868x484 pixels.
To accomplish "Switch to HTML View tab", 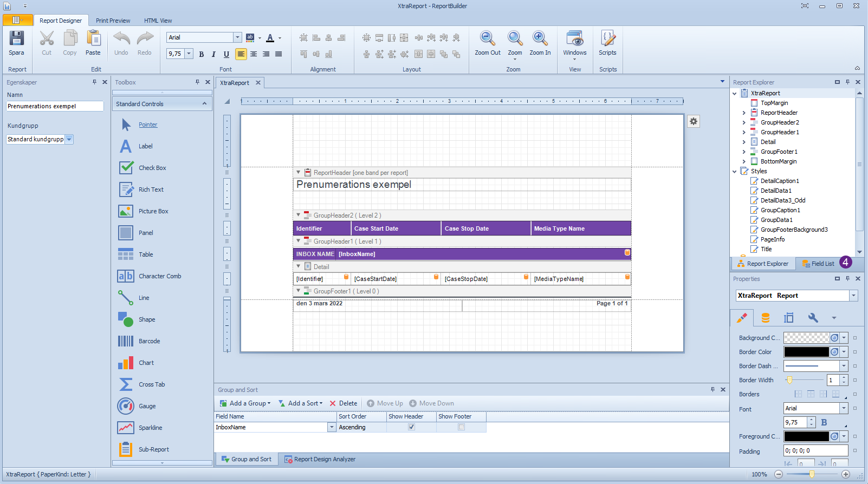I will 158,21.
